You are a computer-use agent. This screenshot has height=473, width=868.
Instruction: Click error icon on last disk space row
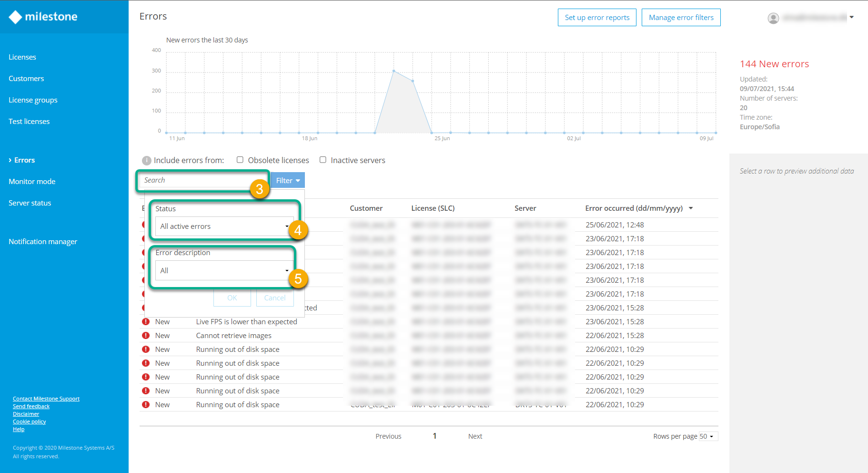[146, 405]
